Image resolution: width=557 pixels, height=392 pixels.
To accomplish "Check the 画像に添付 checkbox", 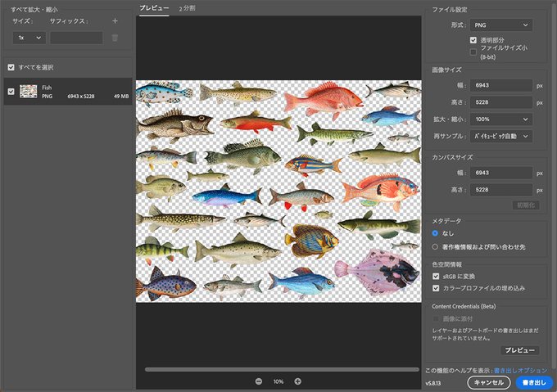I will pos(436,318).
